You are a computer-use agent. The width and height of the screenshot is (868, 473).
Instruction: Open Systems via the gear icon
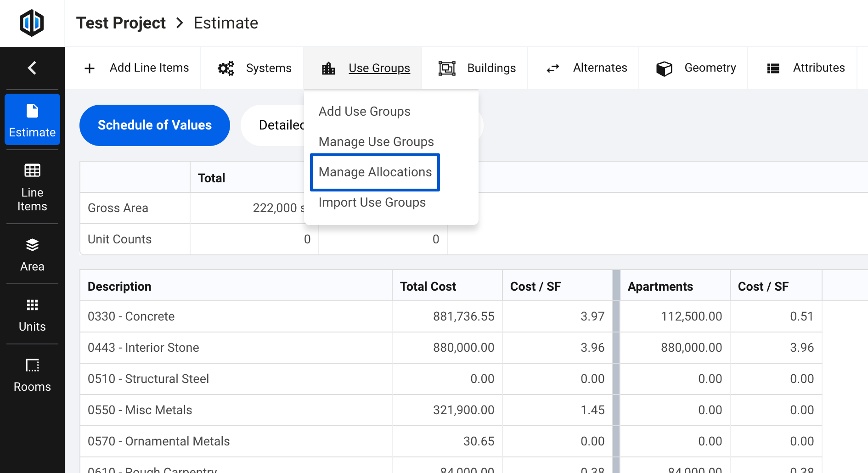coord(225,68)
